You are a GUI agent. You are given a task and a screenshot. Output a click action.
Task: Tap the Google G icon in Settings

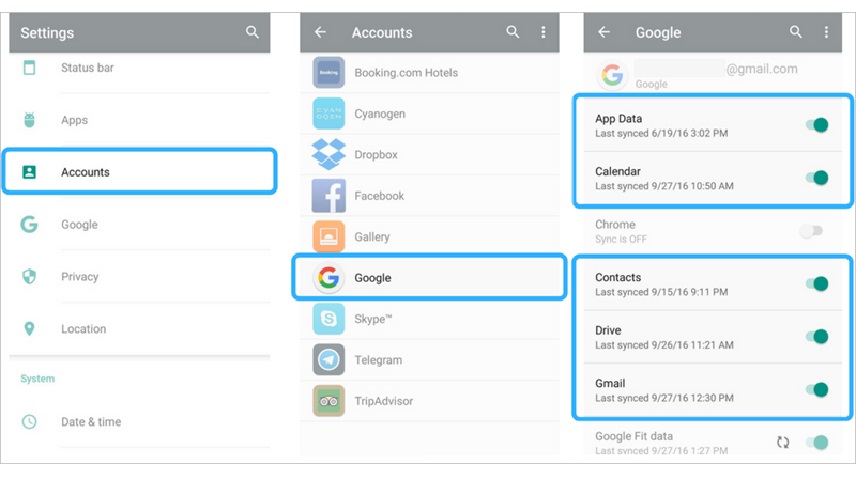click(x=29, y=224)
